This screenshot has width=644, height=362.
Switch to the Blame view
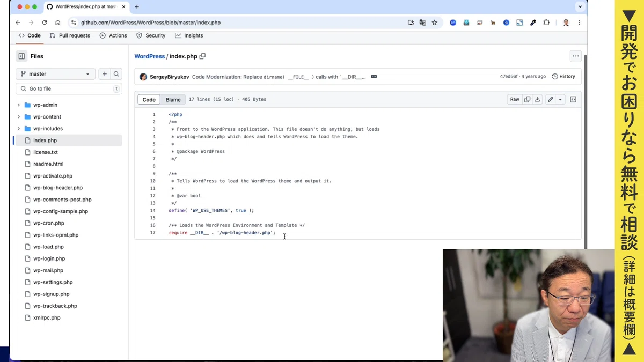[173, 99]
